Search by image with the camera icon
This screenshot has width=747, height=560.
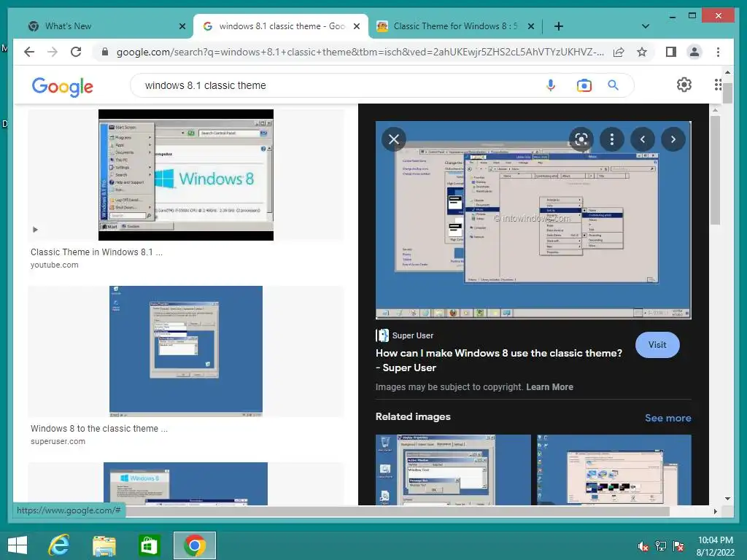[x=584, y=85]
